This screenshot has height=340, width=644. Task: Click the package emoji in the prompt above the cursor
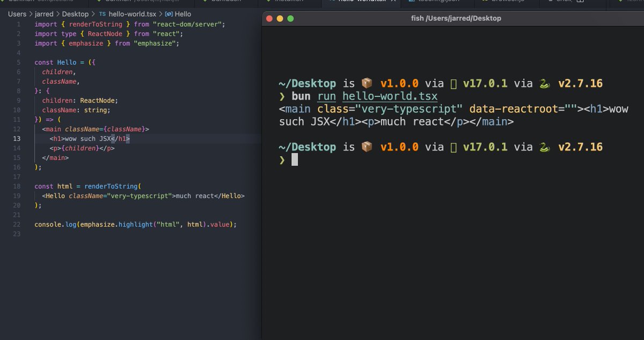pyautogui.click(x=367, y=147)
